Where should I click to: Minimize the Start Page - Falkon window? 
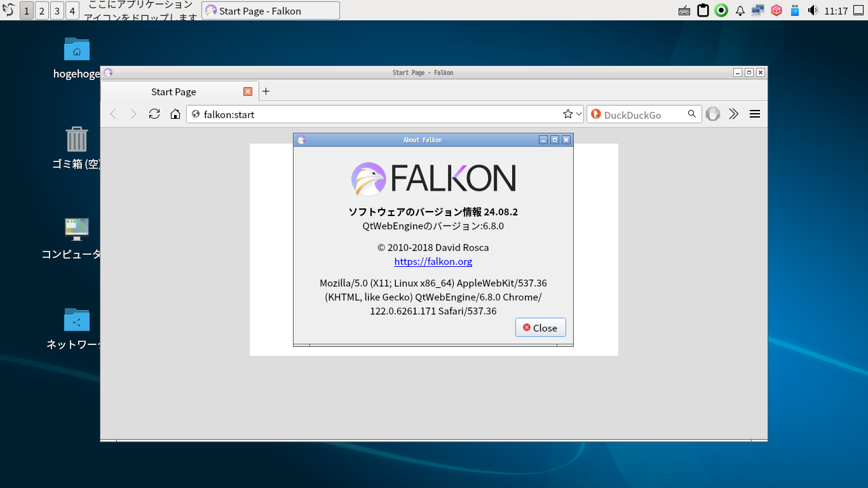point(738,72)
